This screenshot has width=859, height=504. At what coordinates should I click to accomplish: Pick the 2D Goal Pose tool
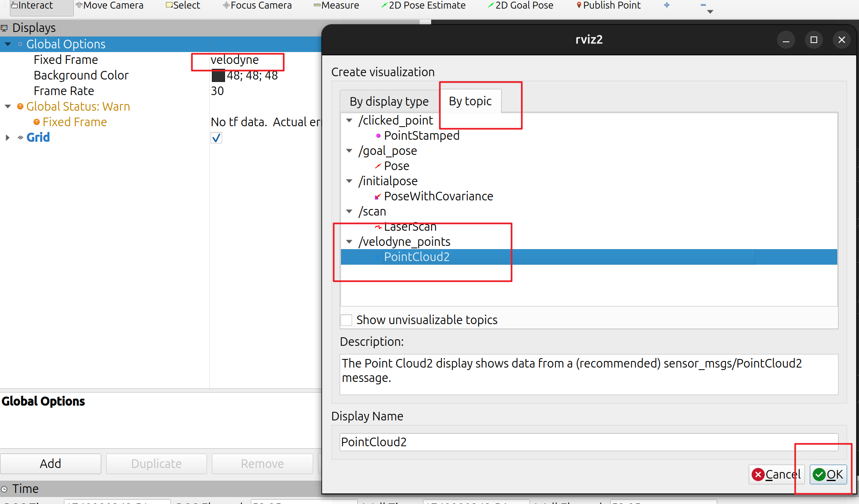[520, 5]
